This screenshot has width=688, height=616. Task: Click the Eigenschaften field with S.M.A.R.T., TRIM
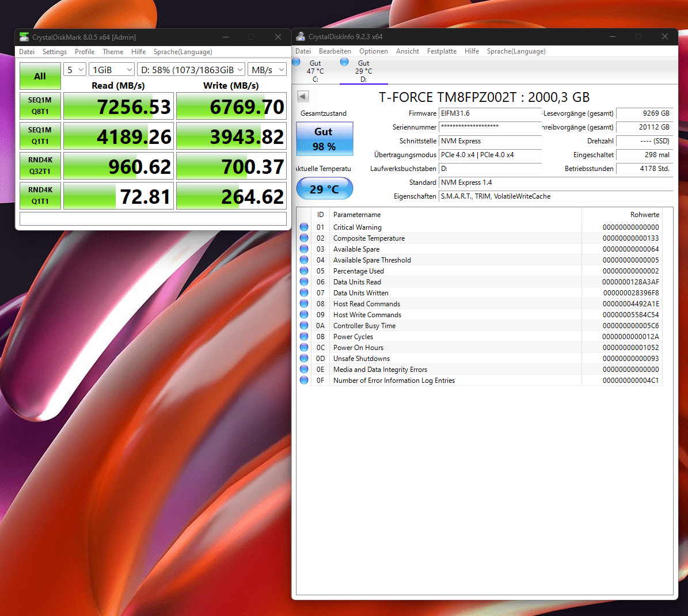tap(556, 196)
